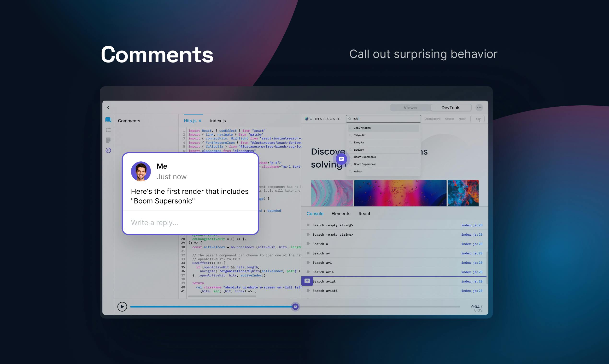Click code line 34 'useEffect'

[x=209, y=263]
